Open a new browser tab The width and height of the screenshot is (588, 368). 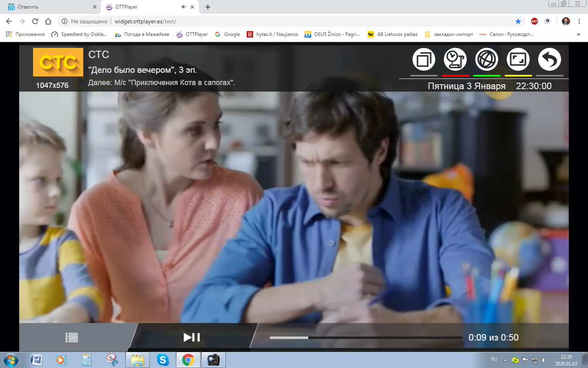click(x=208, y=7)
